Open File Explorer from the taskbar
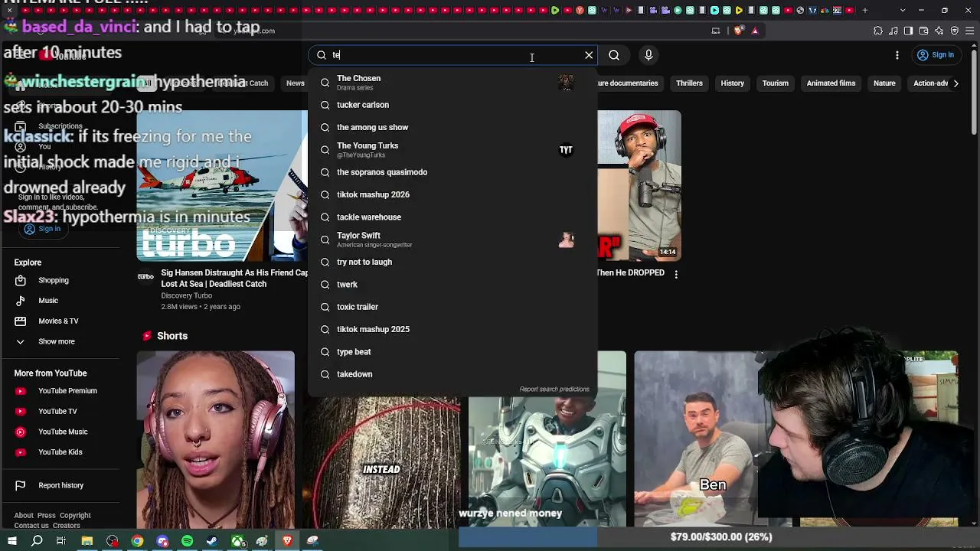The width and height of the screenshot is (980, 551). 87,541
